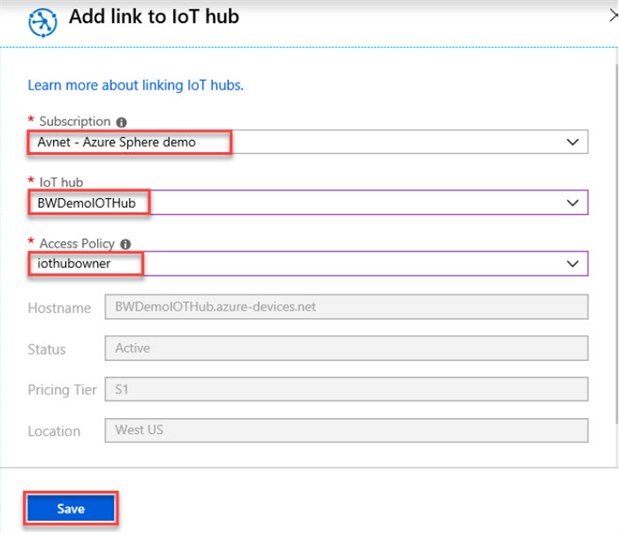Viewport: 619px width, 534px height.
Task: Click the Hostname field showing BWDemoIOTHub.azure-devices.net
Action: pos(346,307)
